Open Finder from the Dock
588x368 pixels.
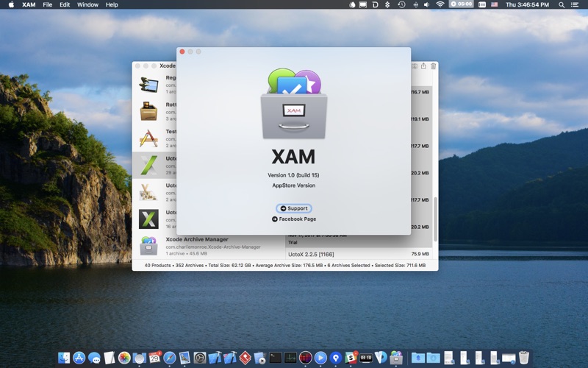(64, 358)
